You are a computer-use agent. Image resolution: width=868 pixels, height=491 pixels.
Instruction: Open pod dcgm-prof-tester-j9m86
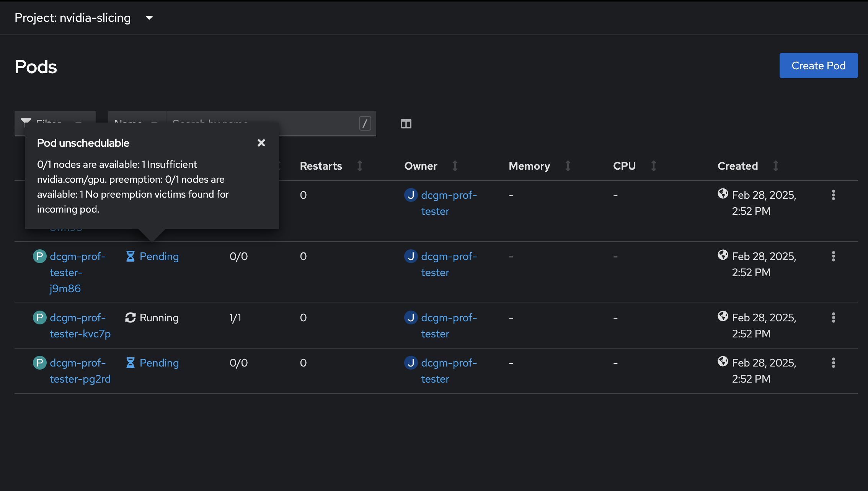[x=78, y=272]
